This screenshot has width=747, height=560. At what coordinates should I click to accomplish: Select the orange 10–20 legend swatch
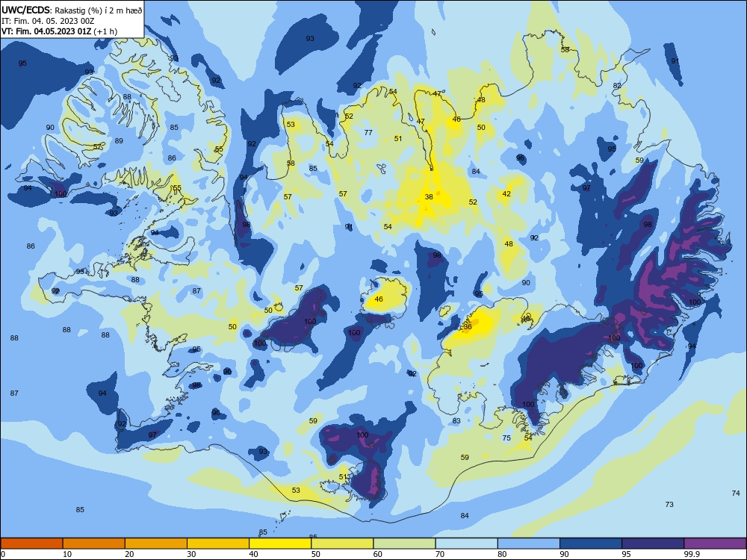[x=94, y=544]
